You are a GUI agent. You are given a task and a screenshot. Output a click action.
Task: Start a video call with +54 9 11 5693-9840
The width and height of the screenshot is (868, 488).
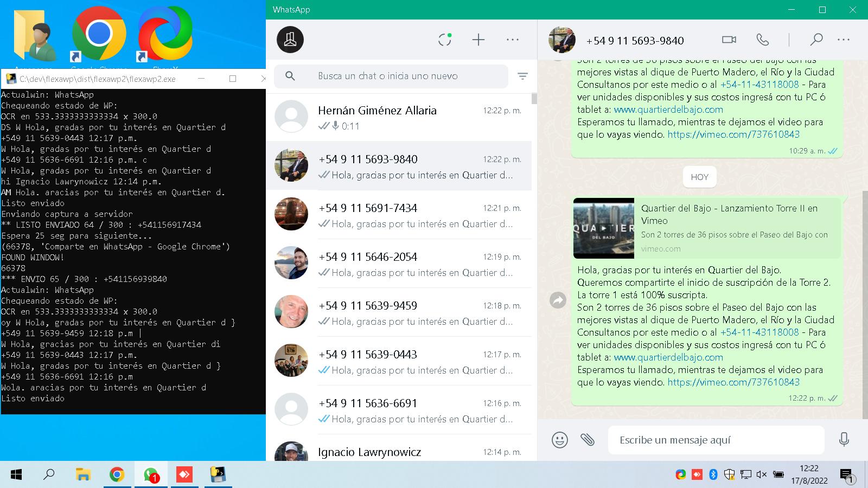729,40
